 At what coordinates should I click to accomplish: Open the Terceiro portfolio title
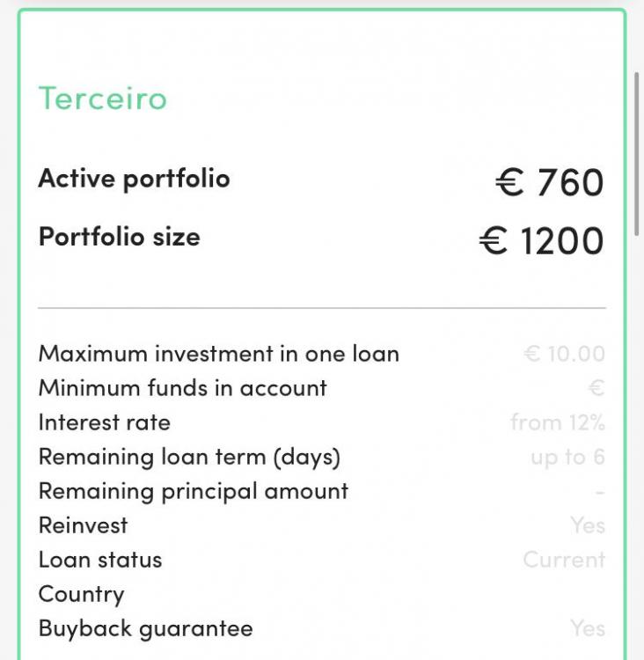[102, 99]
